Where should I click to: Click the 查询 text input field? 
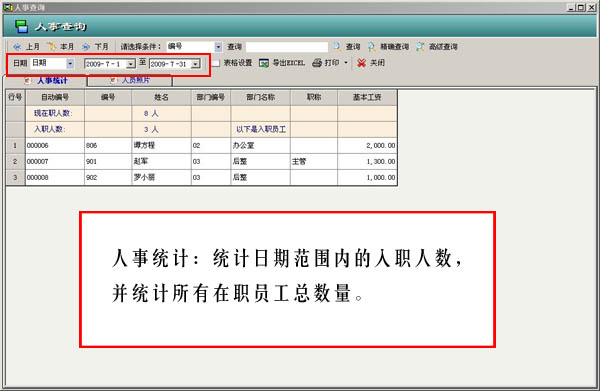pyautogui.click(x=287, y=47)
